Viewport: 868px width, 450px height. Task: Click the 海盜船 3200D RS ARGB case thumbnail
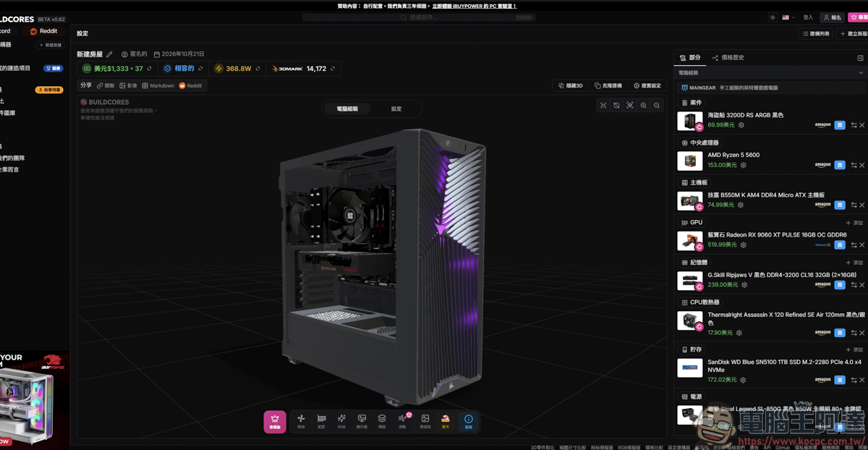[x=690, y=121]
